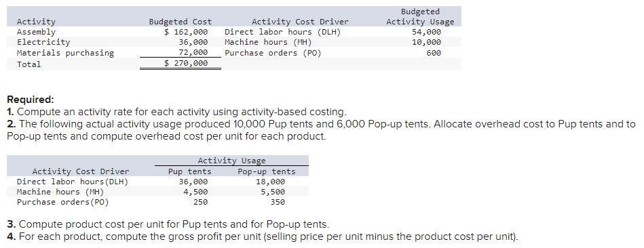Select the '600' budgeted usage value
Viewport: 644px width, 248px height.
tap(434, 53)
